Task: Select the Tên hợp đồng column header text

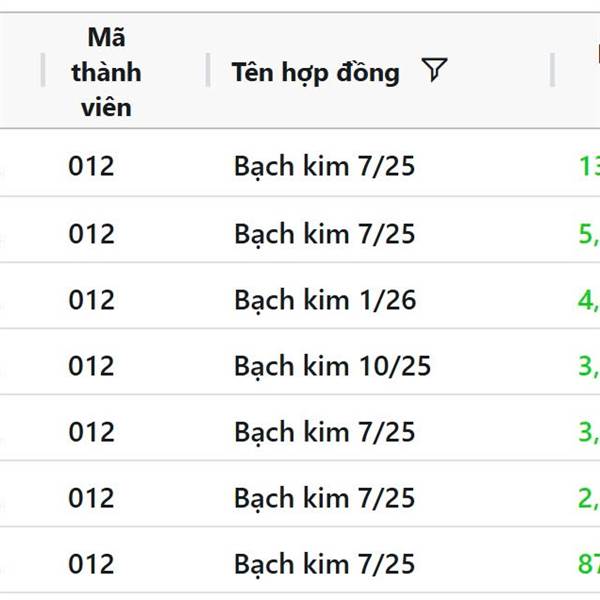Action: click(x=316, y=72)
